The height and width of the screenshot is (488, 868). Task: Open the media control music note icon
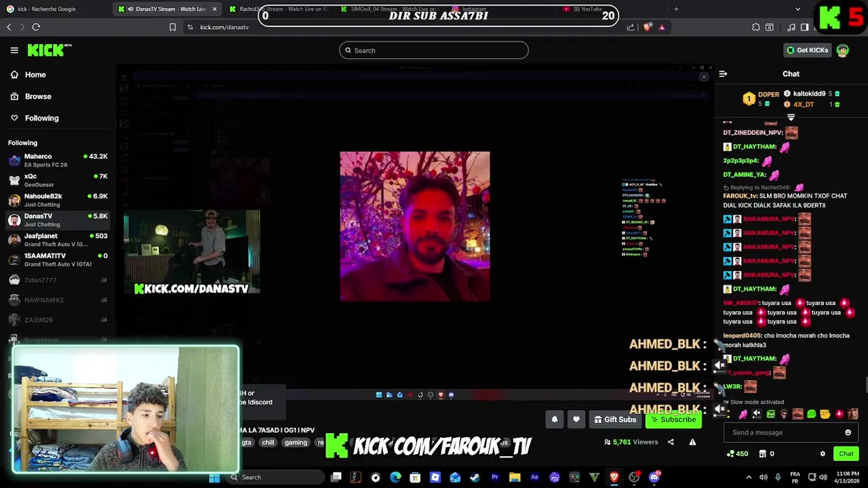791,27
